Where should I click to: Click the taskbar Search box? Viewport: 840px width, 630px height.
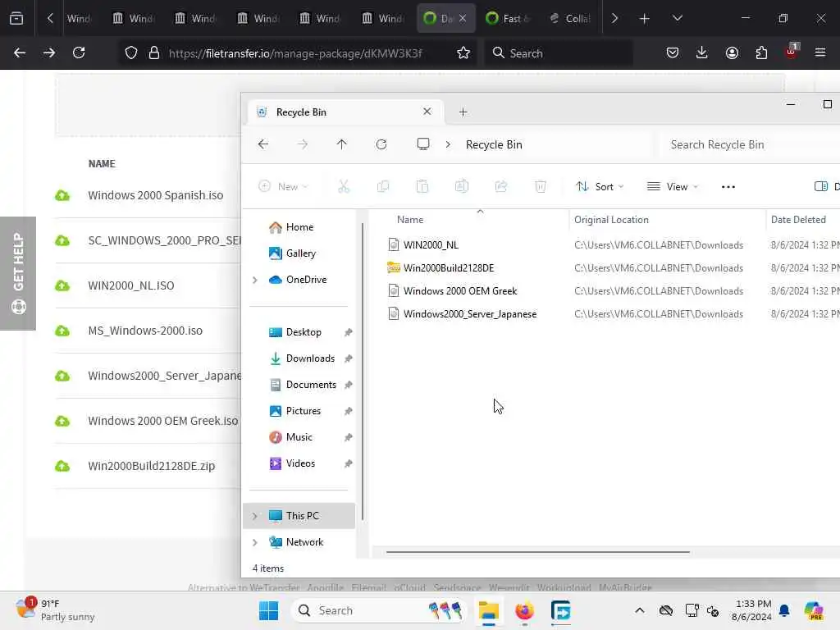(x=380, y=610)
